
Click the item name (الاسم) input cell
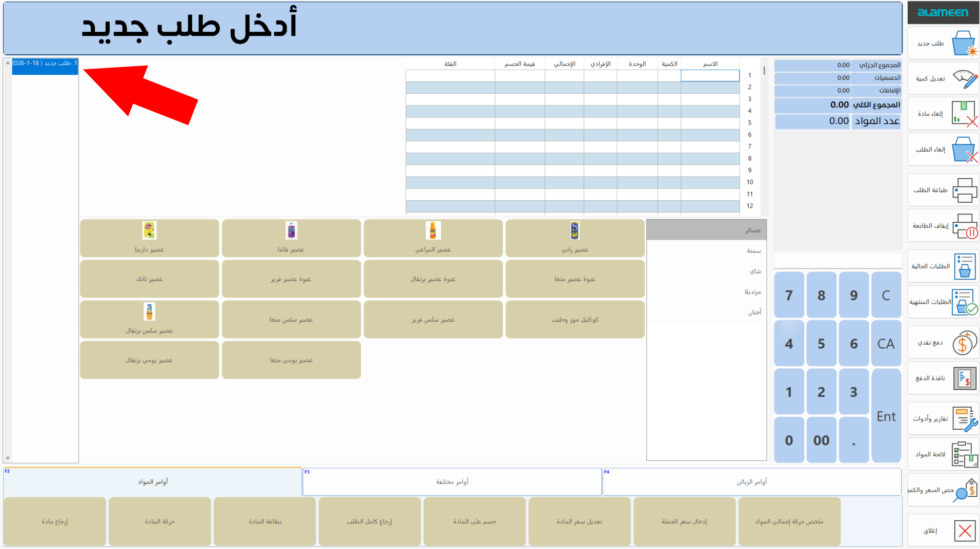pos(709,75)
